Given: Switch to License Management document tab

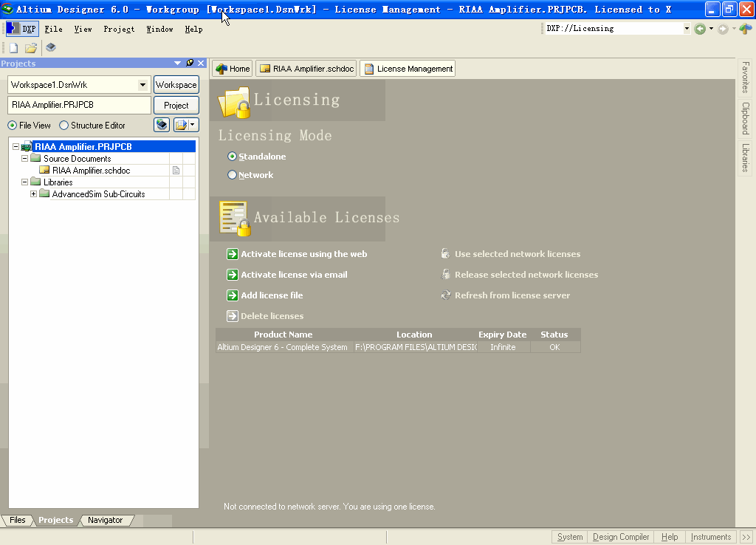Looking at the screenshot, I should coord(408,69).
